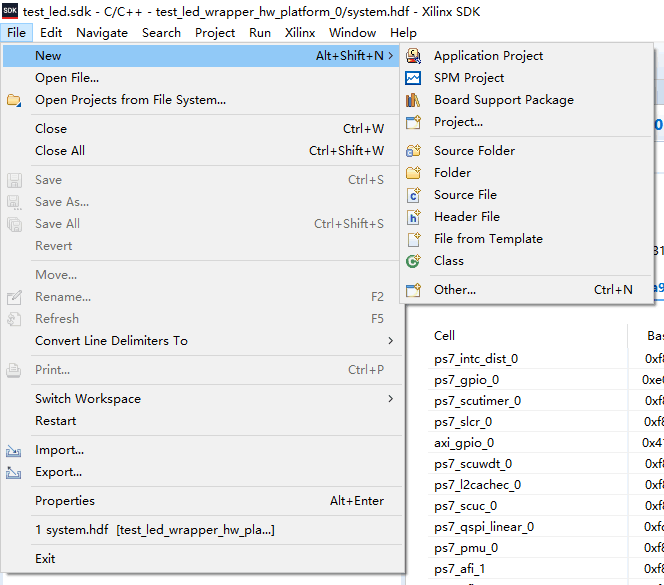Click the Import icon
Viewport: 664px width, 585px height.
[14, 451]
